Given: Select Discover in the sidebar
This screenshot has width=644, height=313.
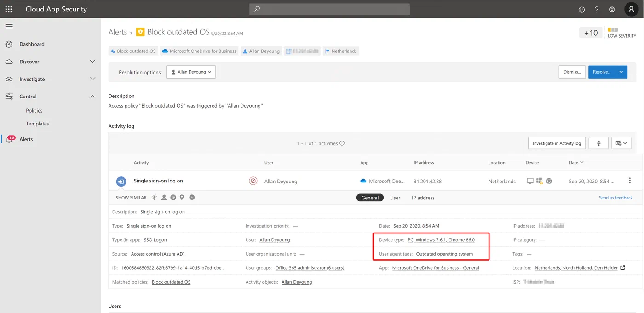Looking at the screenshot, I should click(29, 62).
